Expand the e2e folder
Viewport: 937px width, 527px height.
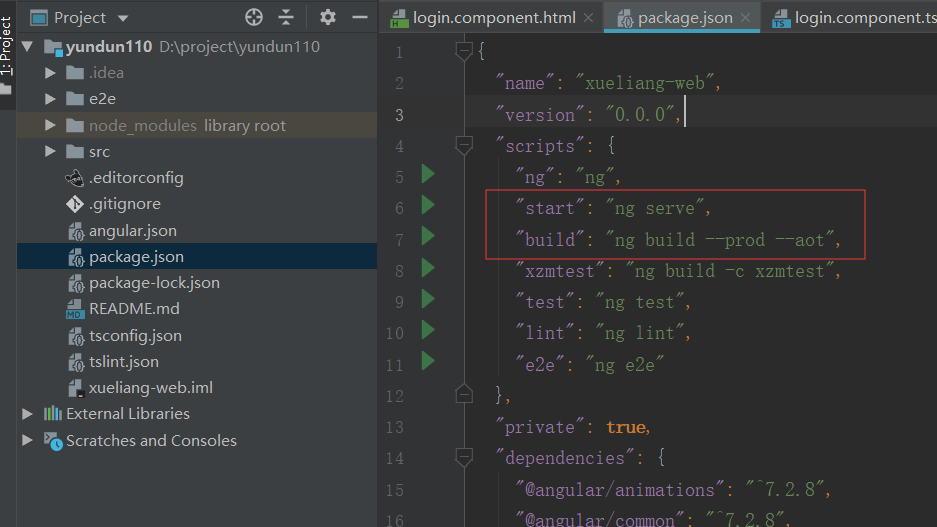[50, 99]
